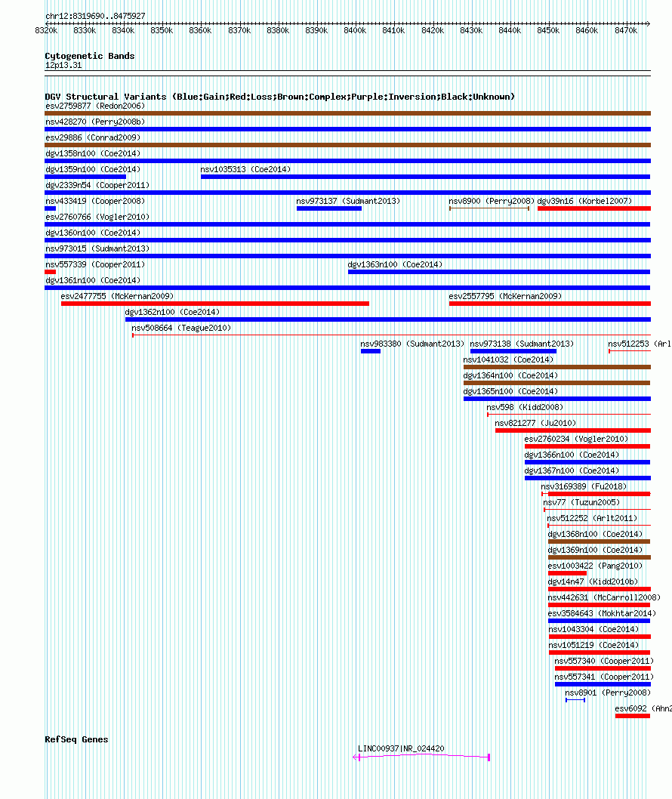The image size is (672, 799).
Task: Click the red esv6092 loss bar
Action: [632, 716]
